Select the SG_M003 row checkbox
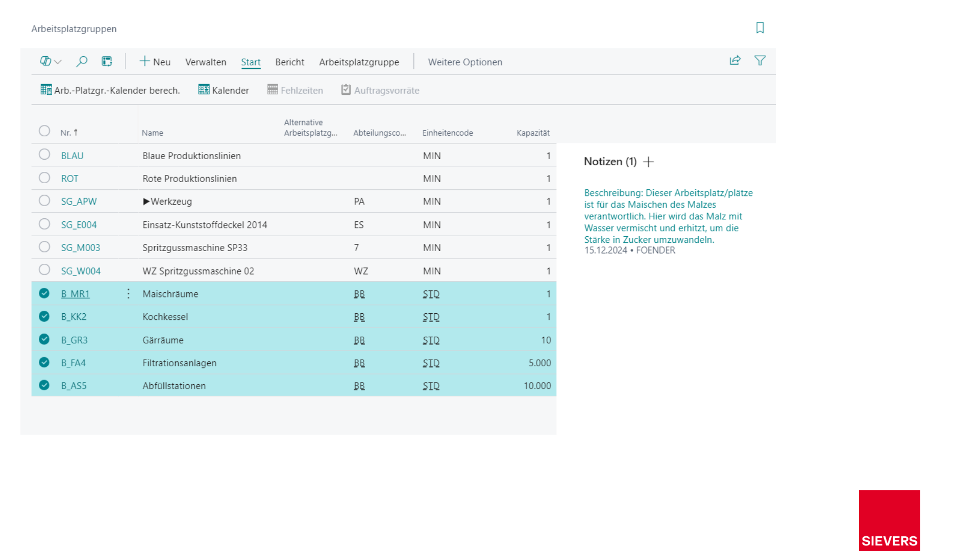This screenshot has height=551, width=980. click(x=44, y=247)
